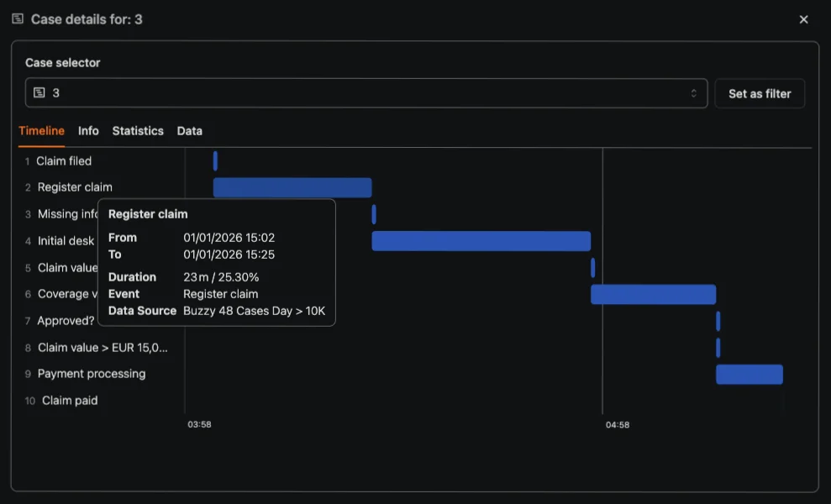Click the case icon inside the selector field
831x504 pixels.
[x=39, y=92]
